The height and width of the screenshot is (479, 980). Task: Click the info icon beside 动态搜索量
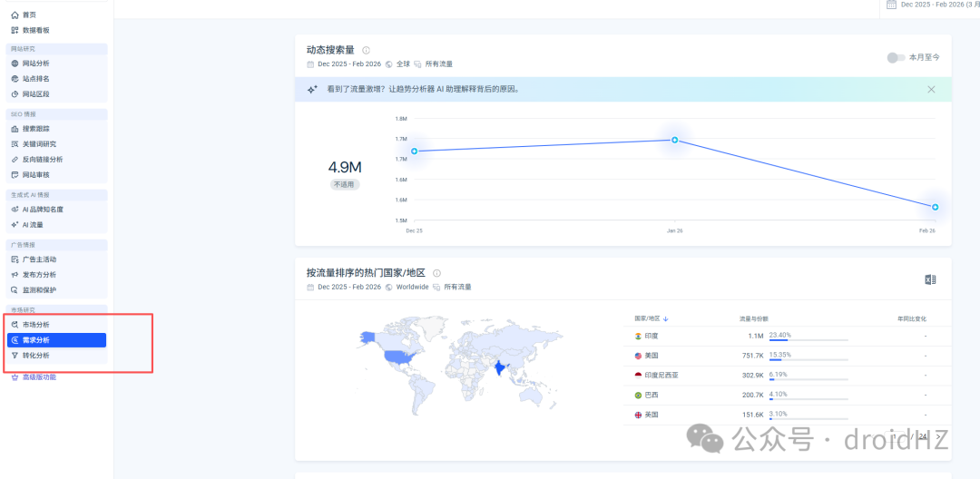[367, 50]
